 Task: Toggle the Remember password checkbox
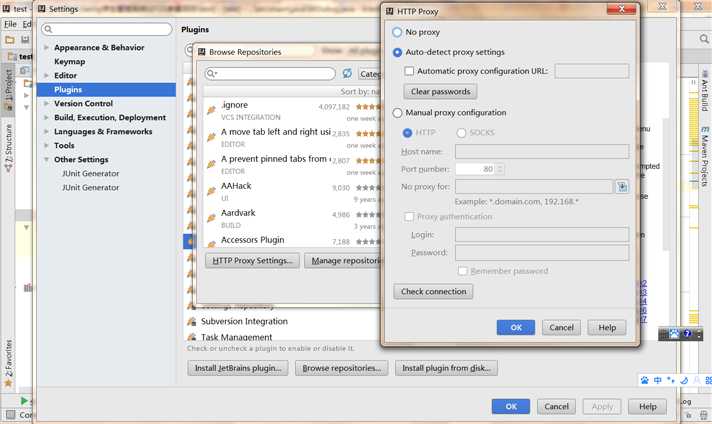click(x=462, y=271)
